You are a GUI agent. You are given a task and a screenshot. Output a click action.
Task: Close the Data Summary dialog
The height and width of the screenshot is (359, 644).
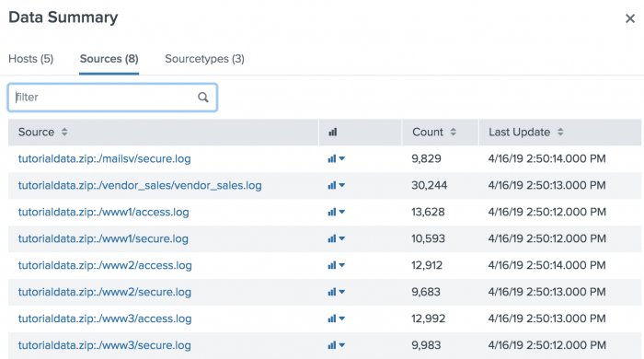click(629, 18)
